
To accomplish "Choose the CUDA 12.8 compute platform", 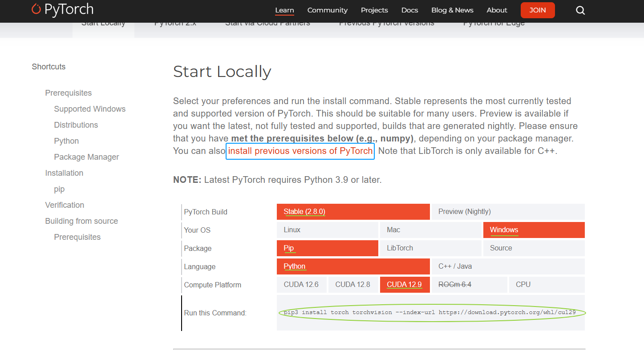I will (x=353, y=285).
